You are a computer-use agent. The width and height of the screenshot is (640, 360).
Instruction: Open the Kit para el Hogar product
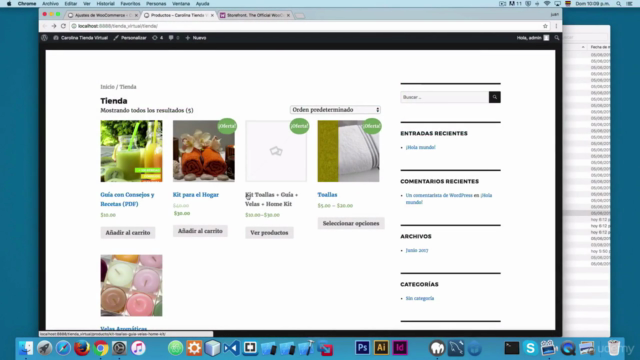point(196,195)
